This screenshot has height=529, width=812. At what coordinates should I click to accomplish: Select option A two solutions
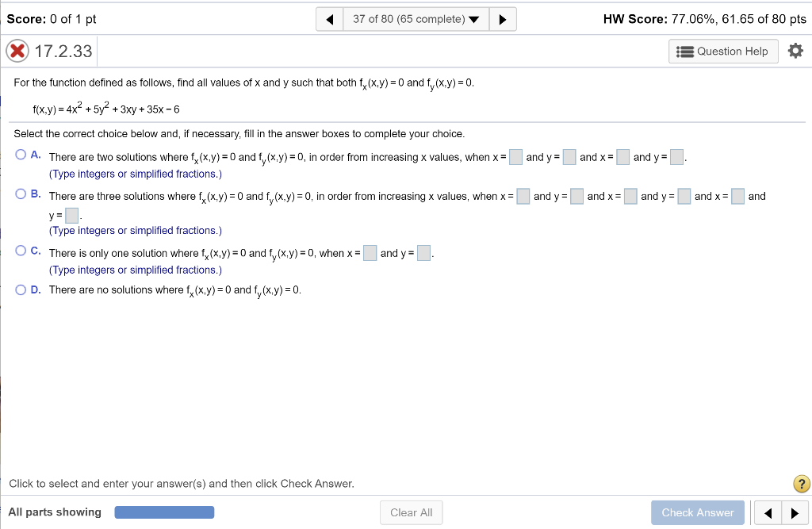21,155
